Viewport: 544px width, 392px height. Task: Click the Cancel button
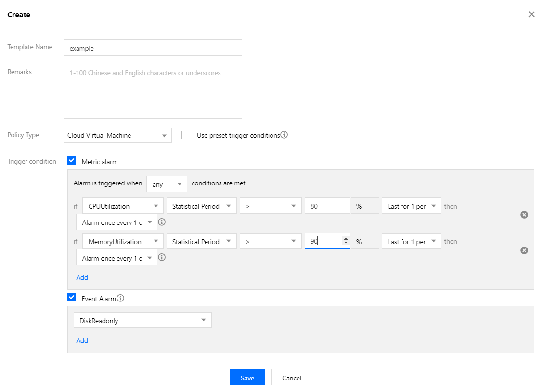pyautogui.click(x=291, y=377)
